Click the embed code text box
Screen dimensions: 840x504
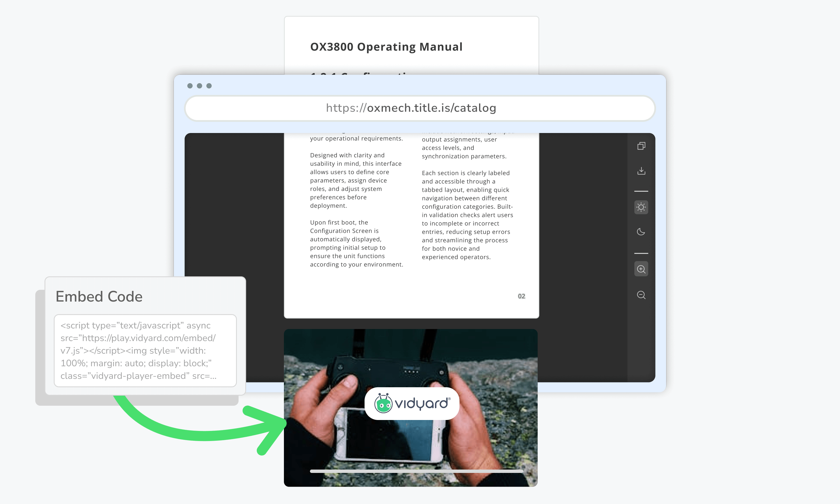point(145,351)
